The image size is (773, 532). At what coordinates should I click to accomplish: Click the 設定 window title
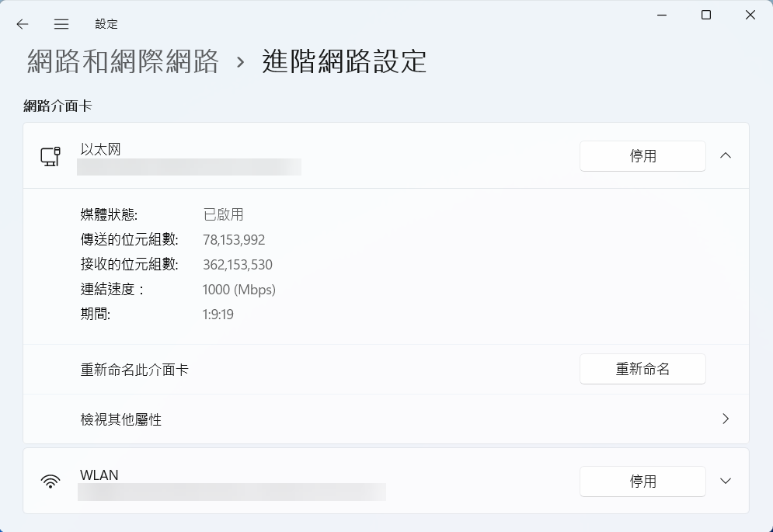106,23
